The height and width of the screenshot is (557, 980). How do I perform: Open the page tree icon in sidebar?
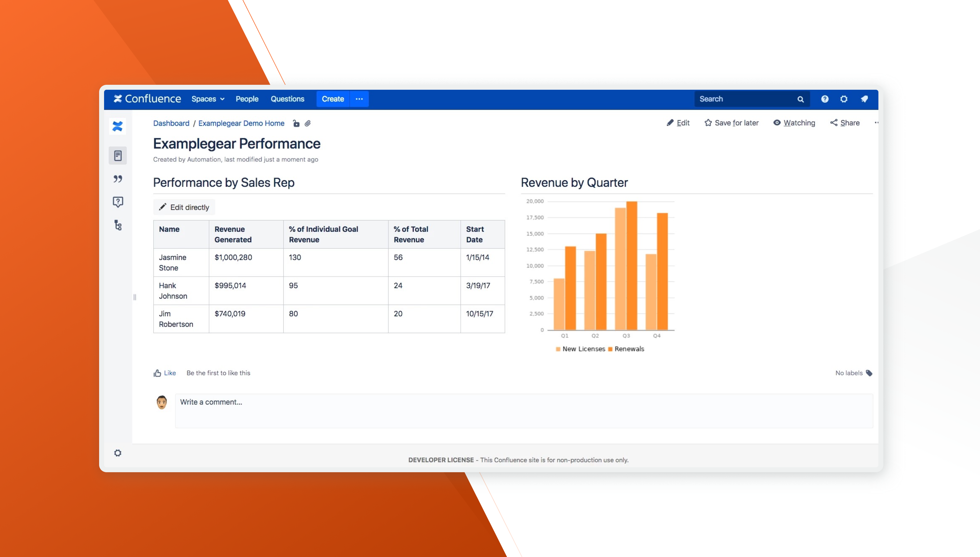pyautogui.click(x=117, y=225)
